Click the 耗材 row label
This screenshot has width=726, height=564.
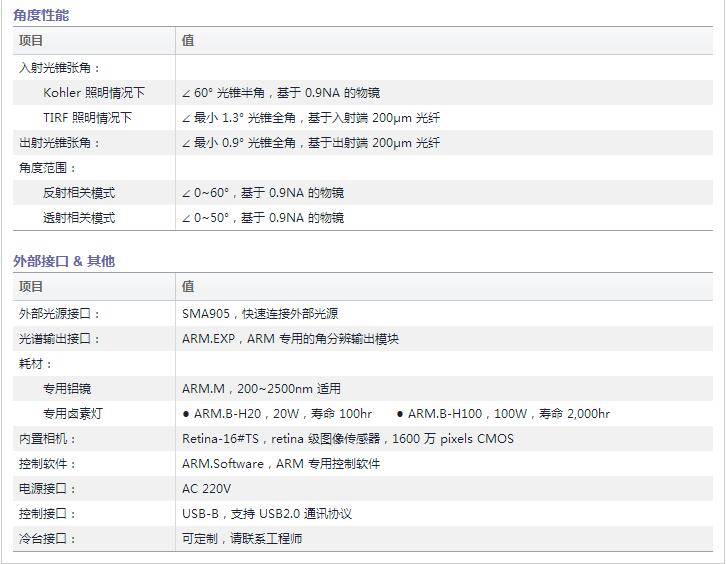35,363
